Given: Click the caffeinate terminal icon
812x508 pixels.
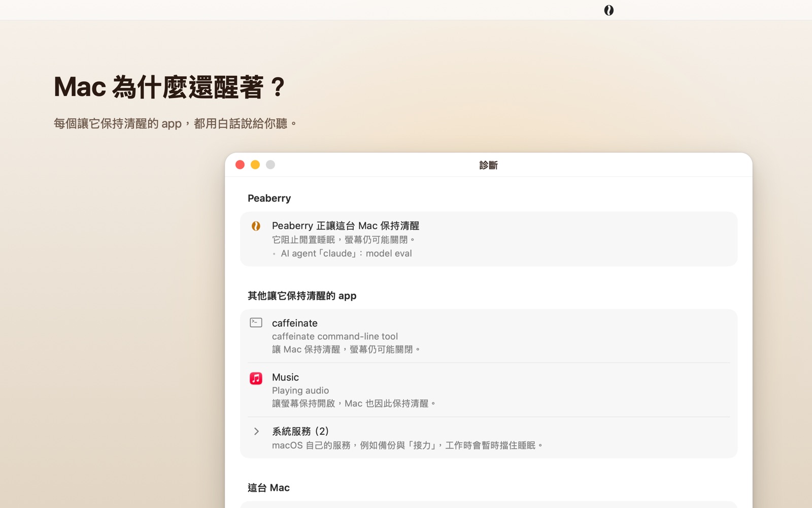Looking at the screenshot, I should (x=256, y=323).
